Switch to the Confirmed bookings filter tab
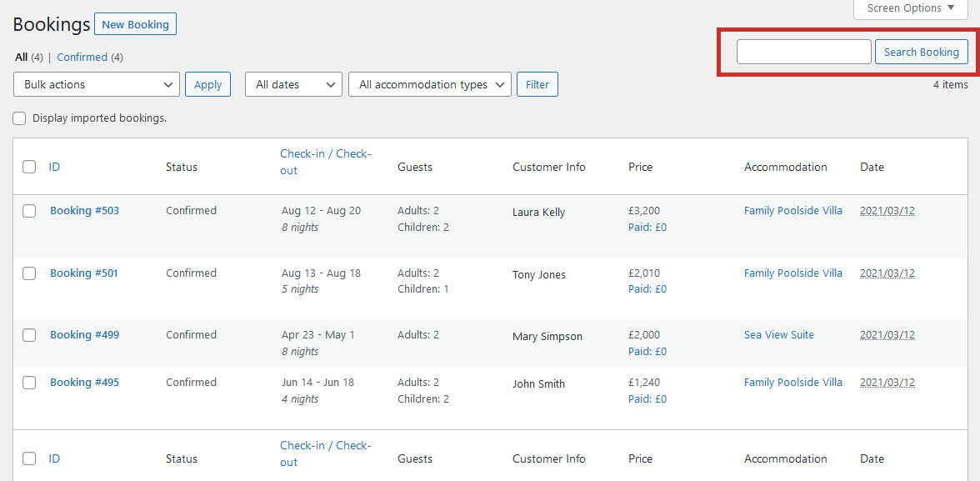980x481 pixels. [82, 57]
